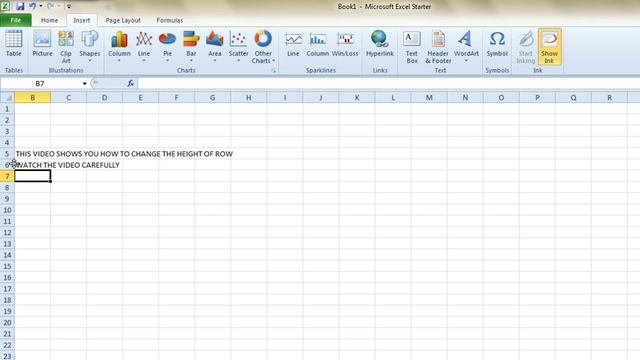Viewport: 640px width, 360px height.
Task: Select column H header
Action: coord(249,98)
